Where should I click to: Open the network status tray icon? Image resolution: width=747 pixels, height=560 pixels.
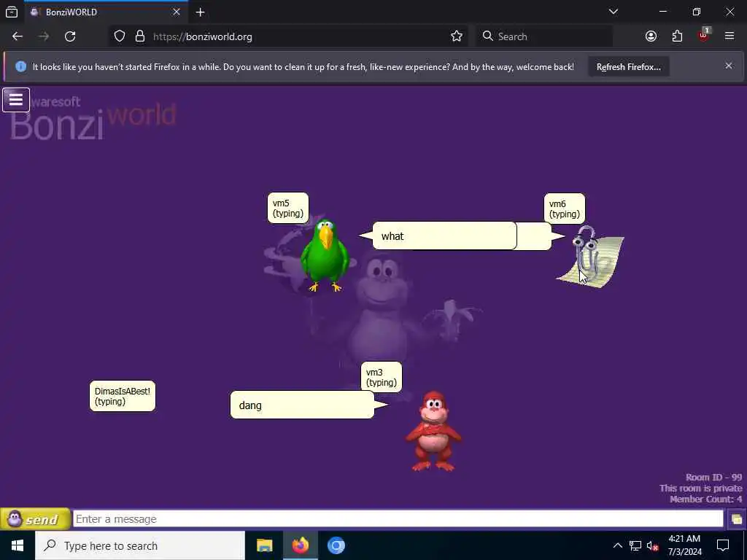(635, 545)
